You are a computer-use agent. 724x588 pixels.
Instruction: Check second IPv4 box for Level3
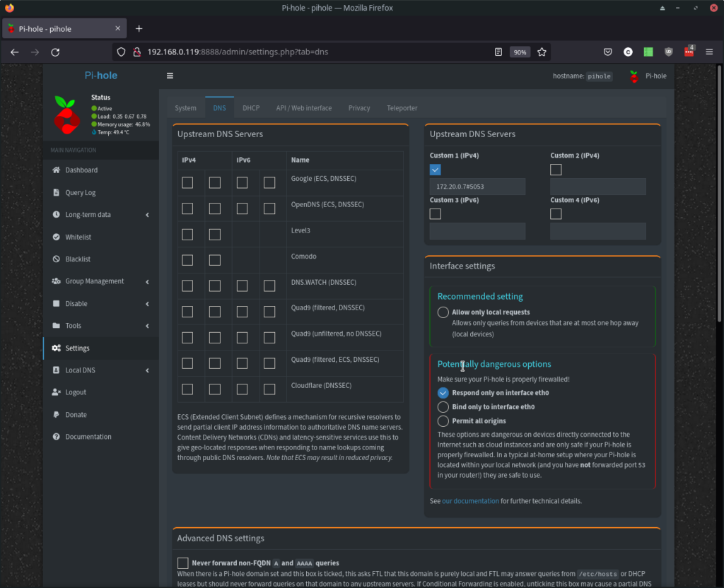215,235
